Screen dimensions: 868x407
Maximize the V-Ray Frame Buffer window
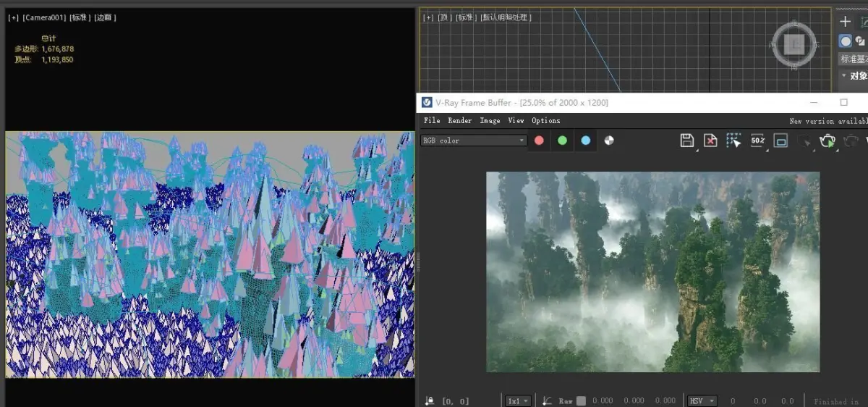(843, 103)
